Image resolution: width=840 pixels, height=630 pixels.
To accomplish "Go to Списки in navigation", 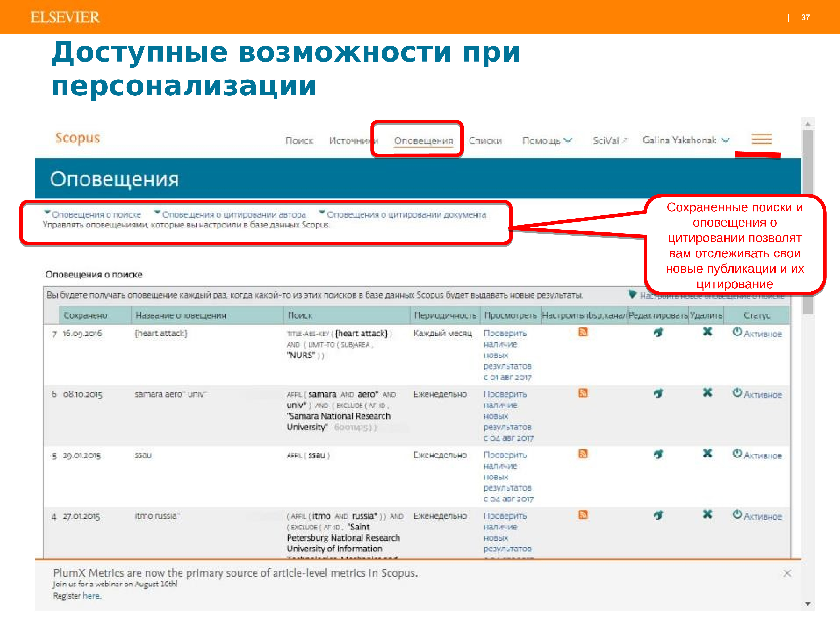I will (485, 141).
